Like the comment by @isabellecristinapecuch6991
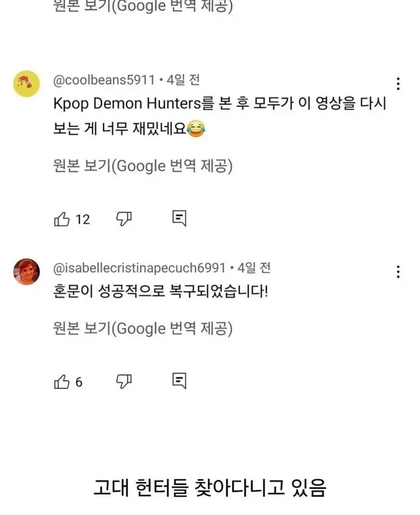The image size is (420, 515). pyautogui.click(x=62, y=381)
